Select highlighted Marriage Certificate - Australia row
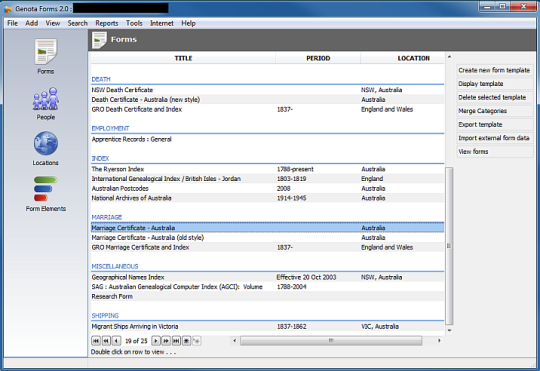 click(267, 228)
